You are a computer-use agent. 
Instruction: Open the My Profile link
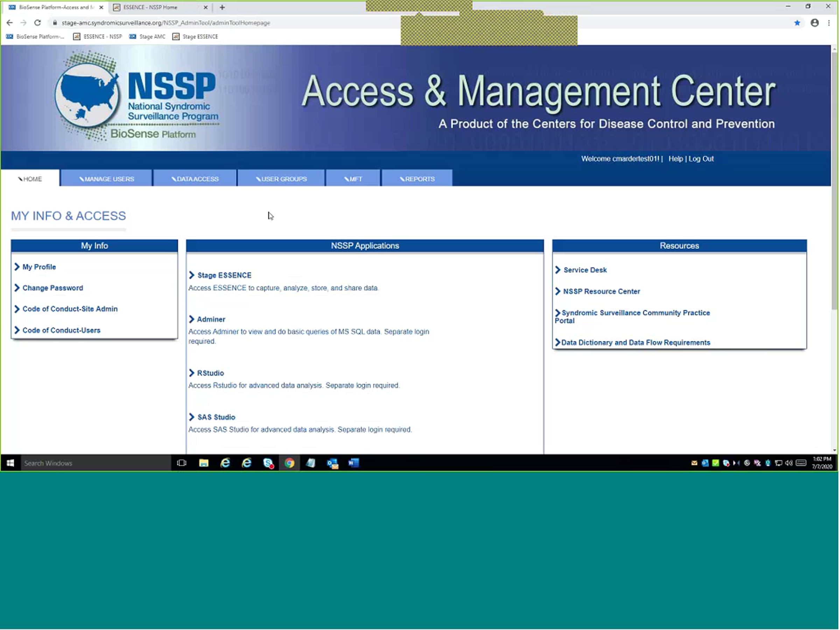(39, 267)
